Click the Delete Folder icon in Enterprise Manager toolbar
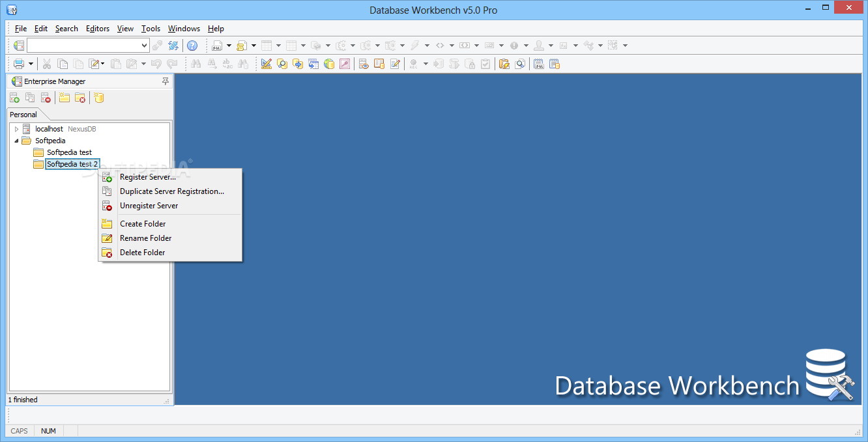The height and width of the screenshot is (442, 868). click(x=80, y=98)
